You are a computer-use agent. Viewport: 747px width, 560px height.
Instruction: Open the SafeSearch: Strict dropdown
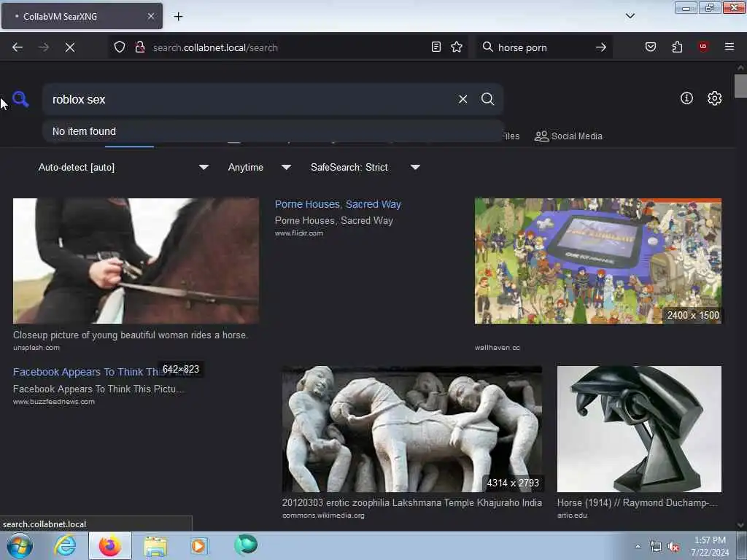(365, 167)
